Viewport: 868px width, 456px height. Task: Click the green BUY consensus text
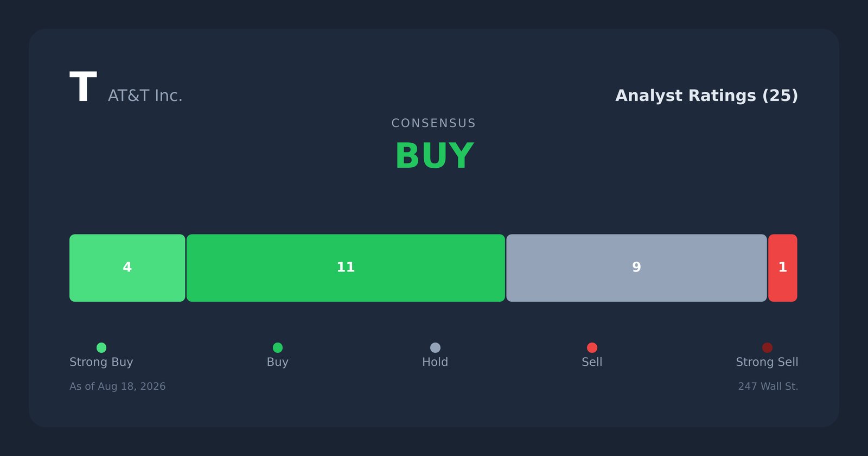click(x=434, y=156)
